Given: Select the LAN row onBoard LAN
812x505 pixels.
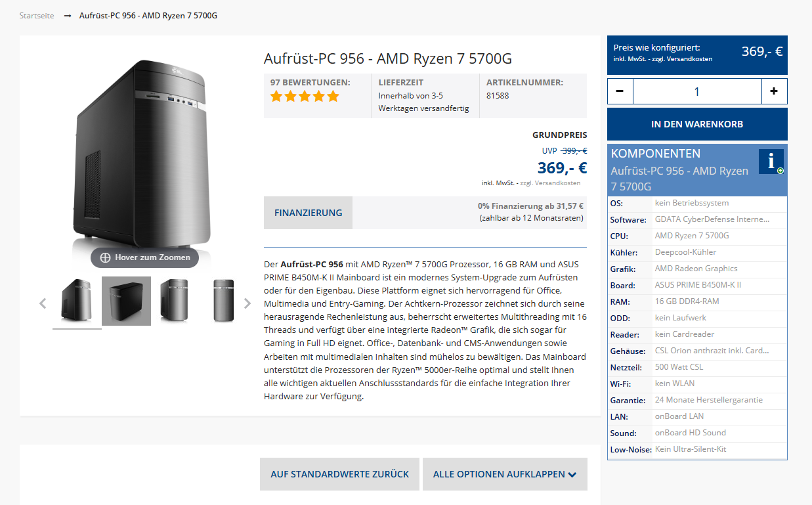Looking at the screenshot, I should click(x=697, y=417).
